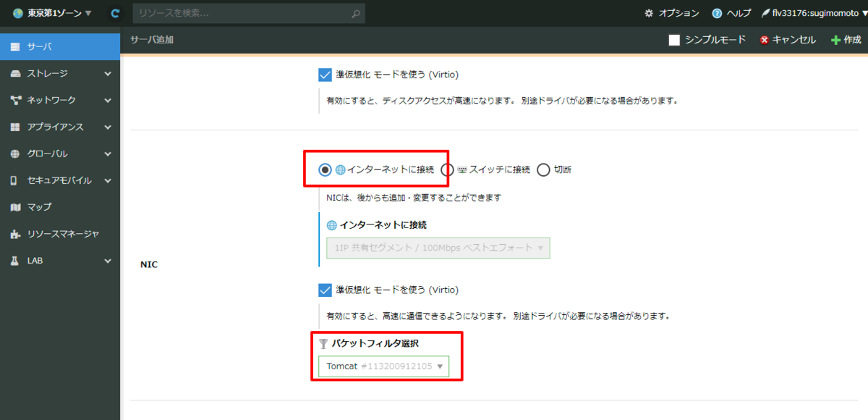Choose the 切断 radio option for NIC
This screenshot has width=868, height=420.
coord(543,169)
